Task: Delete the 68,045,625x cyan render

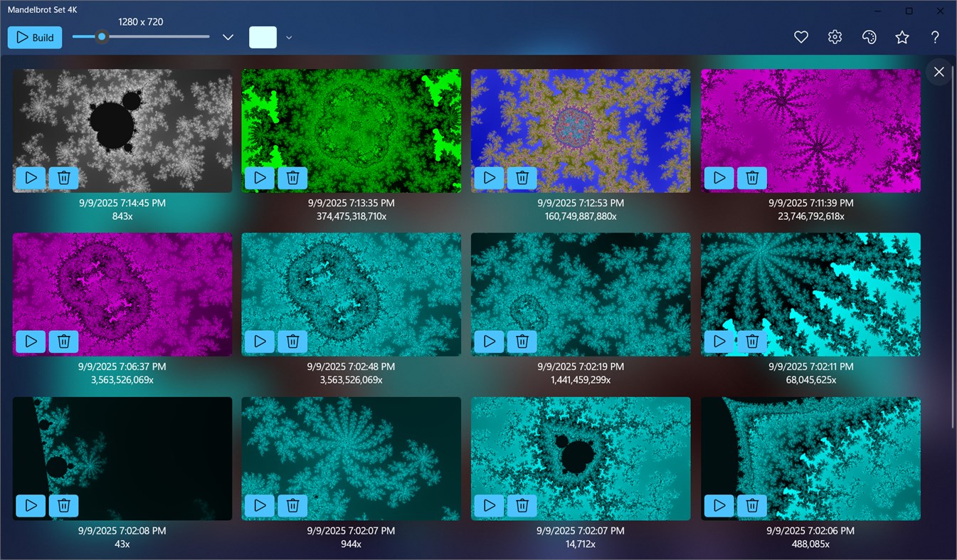Action: [x=752, y=342]
